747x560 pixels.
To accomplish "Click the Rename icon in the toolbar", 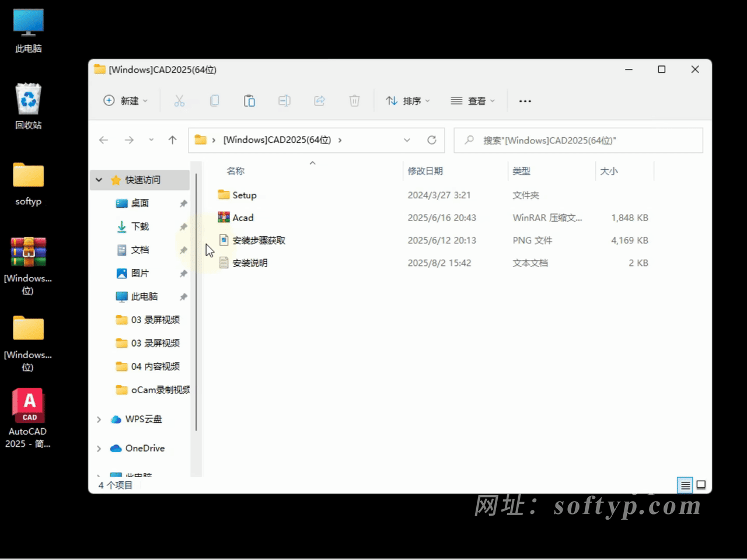I will coord(284,100).
